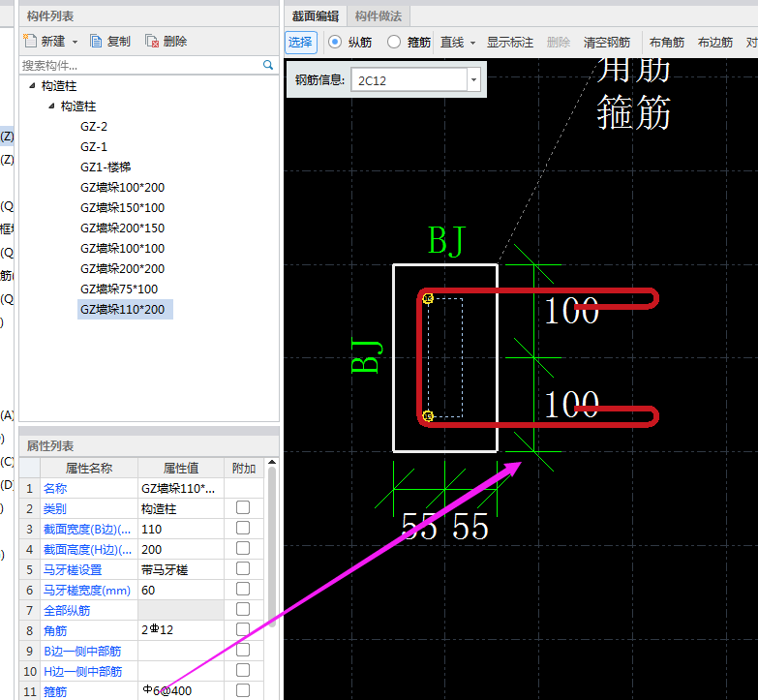Click the 复制 copy icon
Image resolution: width=758 pixels, height=700 pixels.
(x=96, y=41)
